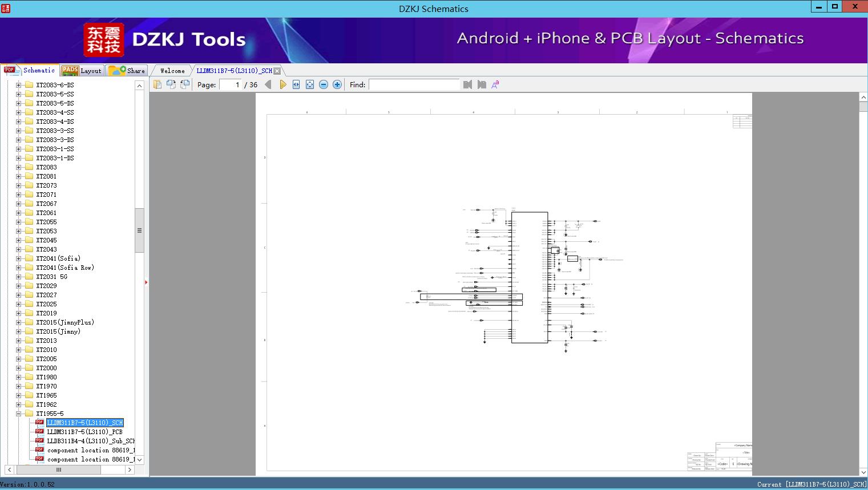This screenshot has width=868, height=490.
Task: Find next search result icon
Action: (x=482, y=84)
